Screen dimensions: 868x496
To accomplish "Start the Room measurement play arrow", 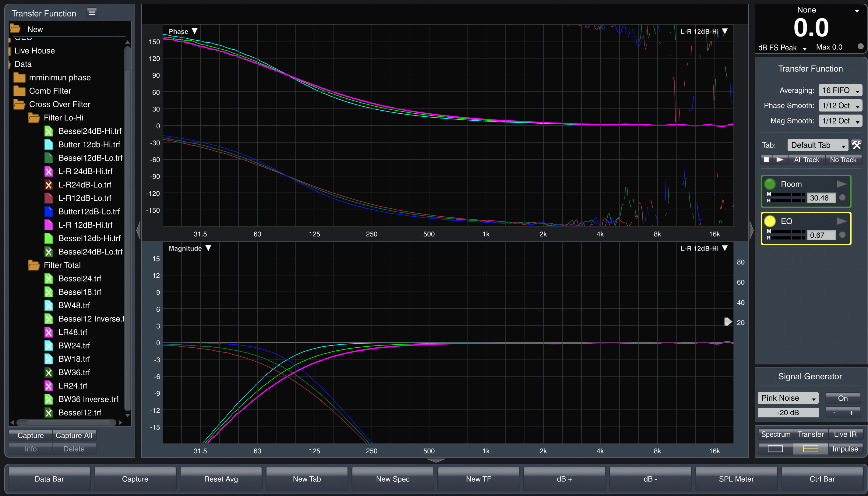I will click(842, 184).
